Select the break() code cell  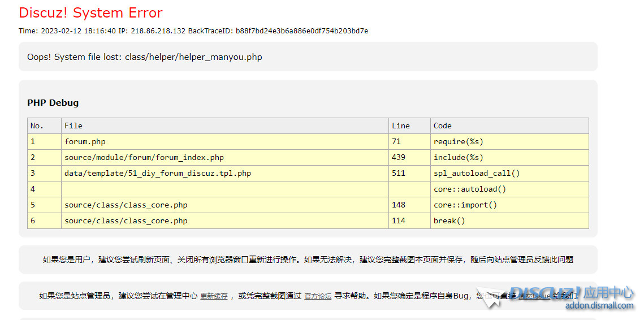(x=509, y=220)
